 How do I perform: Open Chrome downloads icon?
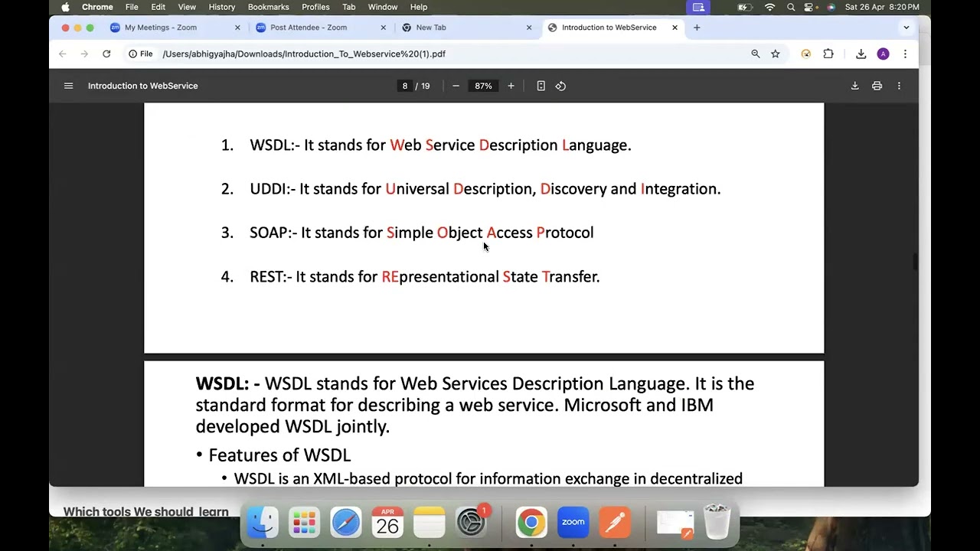(x=861, y=54)
